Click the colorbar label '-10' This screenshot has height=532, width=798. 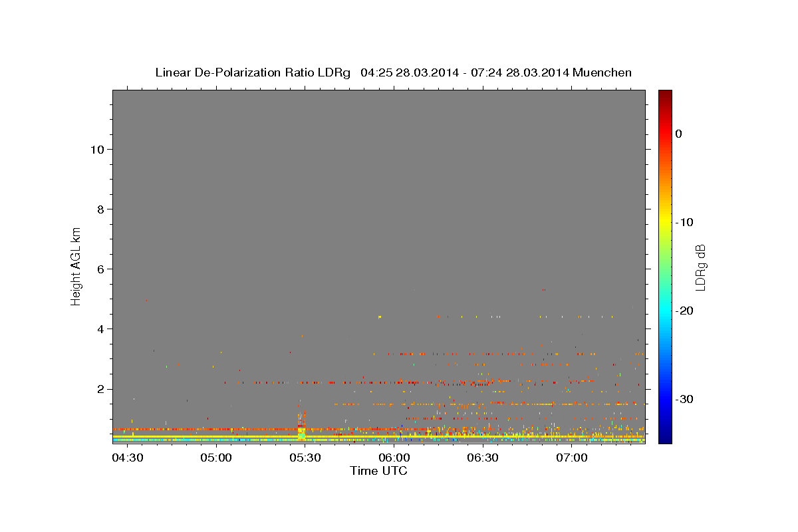[x=685, y=222]
